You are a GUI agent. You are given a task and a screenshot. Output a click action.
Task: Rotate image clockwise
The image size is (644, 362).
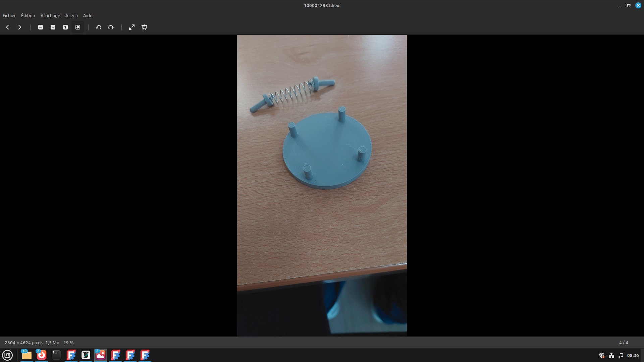click(111, 27)
